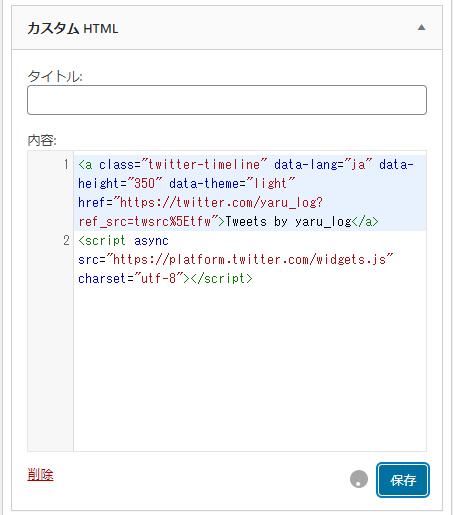Click the Tweets by yaru_log anchor text
Viewport: 453px width, 515px height.
tap(288, 221)
